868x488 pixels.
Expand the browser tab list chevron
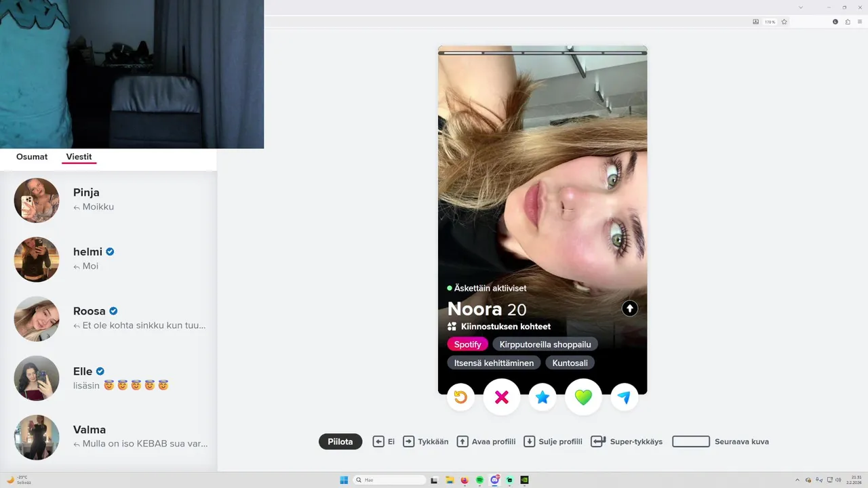click(801, 7)
